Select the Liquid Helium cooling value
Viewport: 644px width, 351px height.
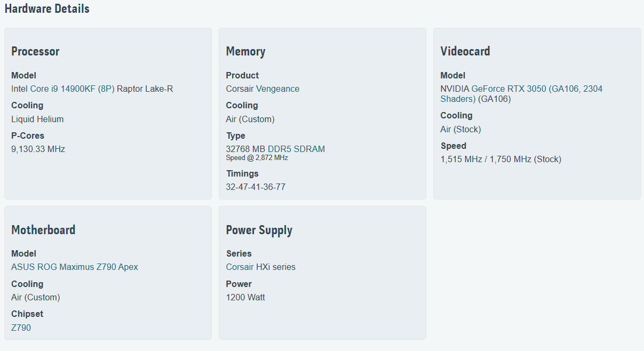(x=37, y=119)
